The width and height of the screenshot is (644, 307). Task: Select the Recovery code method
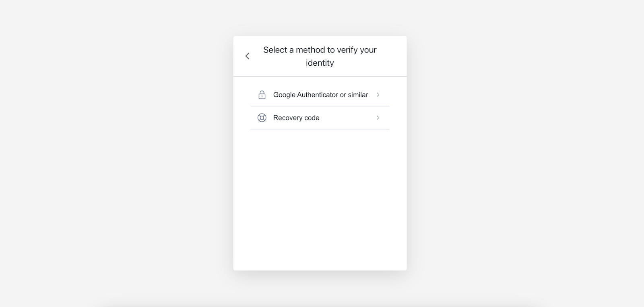pos(320,118)
